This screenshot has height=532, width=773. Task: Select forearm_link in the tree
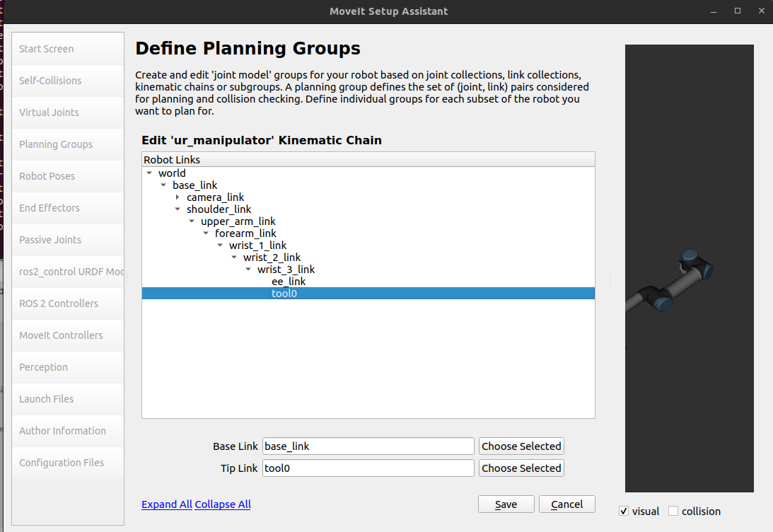tap(245, 233)
